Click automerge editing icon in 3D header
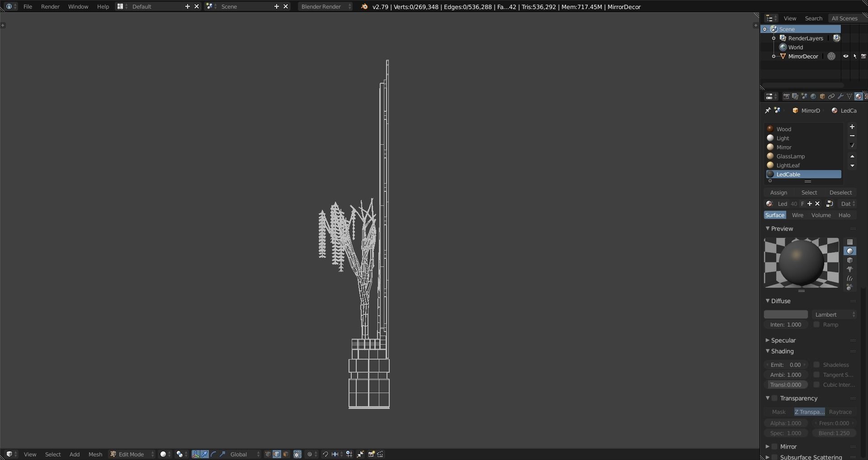868x460 pixels. [360, 454]
